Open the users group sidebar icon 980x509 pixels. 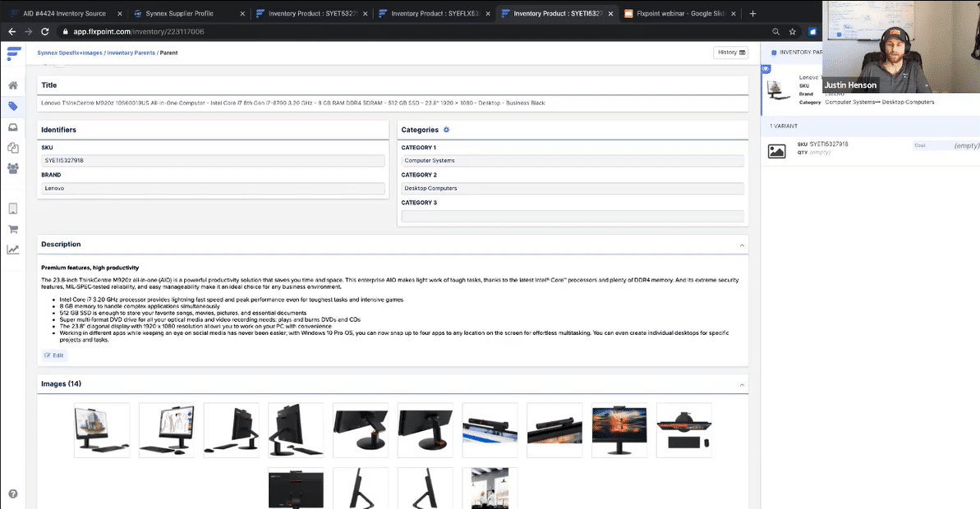pos(12,168)
